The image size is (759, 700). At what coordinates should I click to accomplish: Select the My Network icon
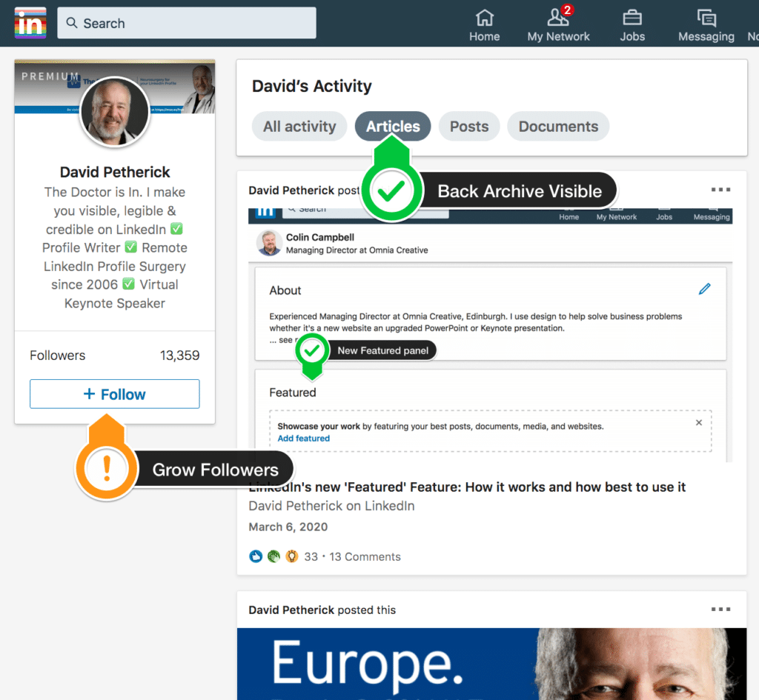click(558, 19)
